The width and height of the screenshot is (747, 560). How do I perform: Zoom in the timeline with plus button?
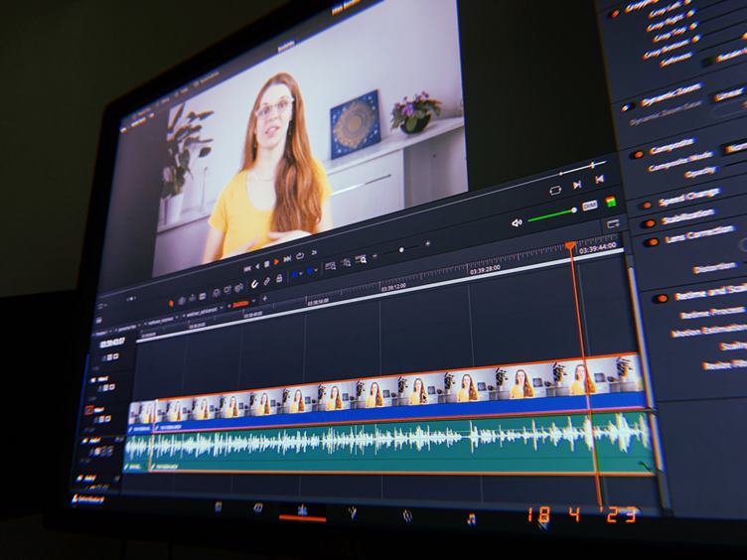[427, 243]
